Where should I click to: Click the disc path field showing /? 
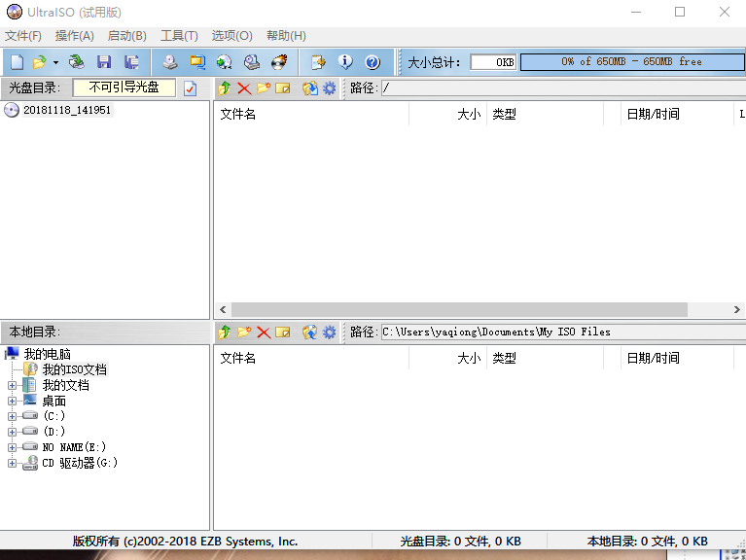tap(563, 87)
